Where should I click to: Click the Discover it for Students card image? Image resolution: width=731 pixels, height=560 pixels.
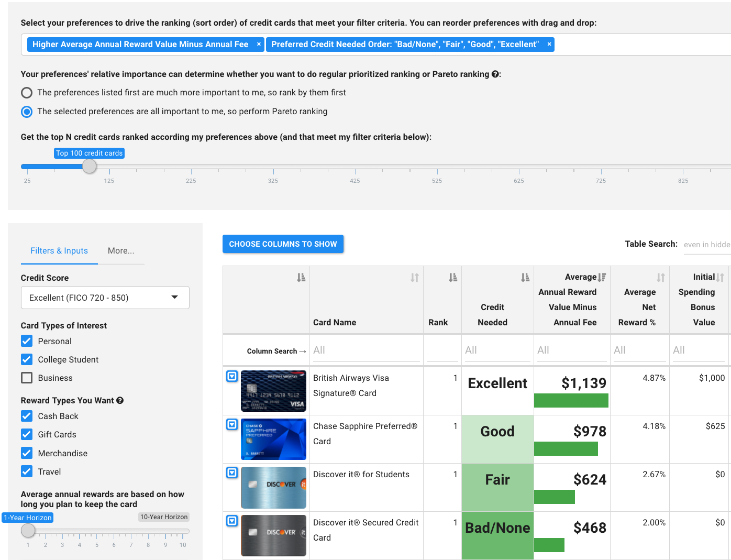273,487
